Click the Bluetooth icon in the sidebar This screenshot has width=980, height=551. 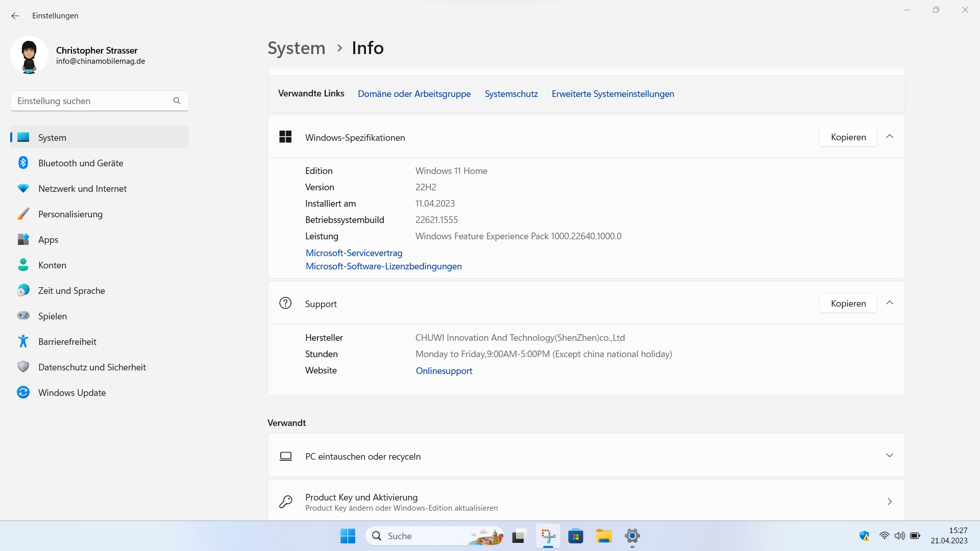23,163
